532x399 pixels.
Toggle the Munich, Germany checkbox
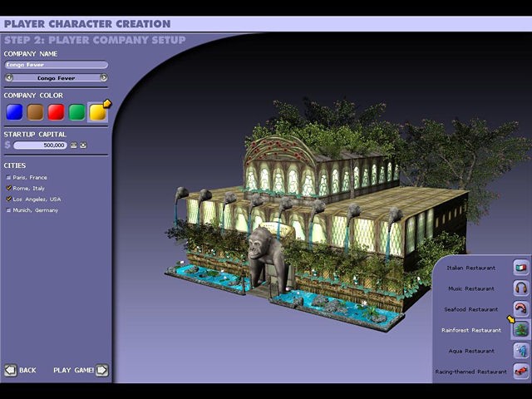point(8,210)
